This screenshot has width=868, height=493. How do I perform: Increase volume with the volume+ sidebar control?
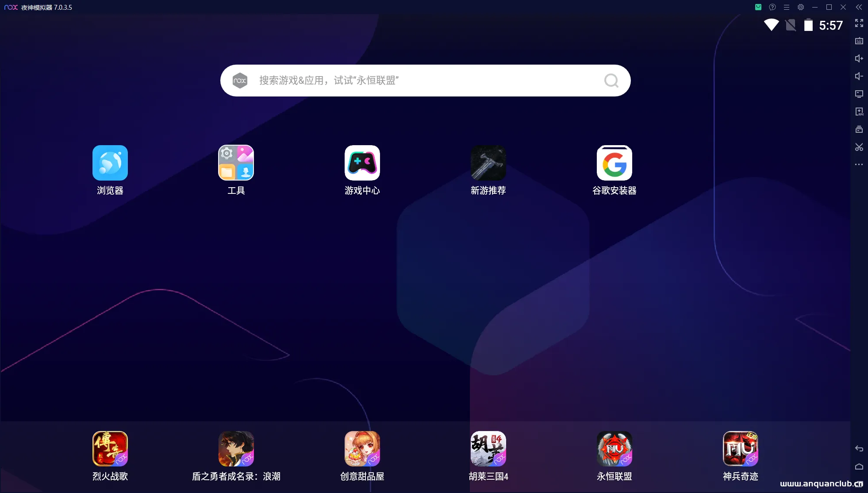[860, 58]
